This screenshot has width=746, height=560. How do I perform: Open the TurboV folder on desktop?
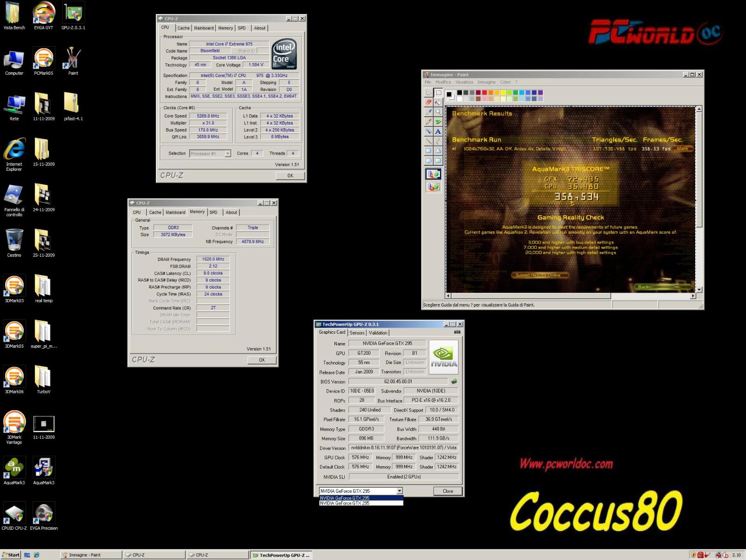click(44, 380)
